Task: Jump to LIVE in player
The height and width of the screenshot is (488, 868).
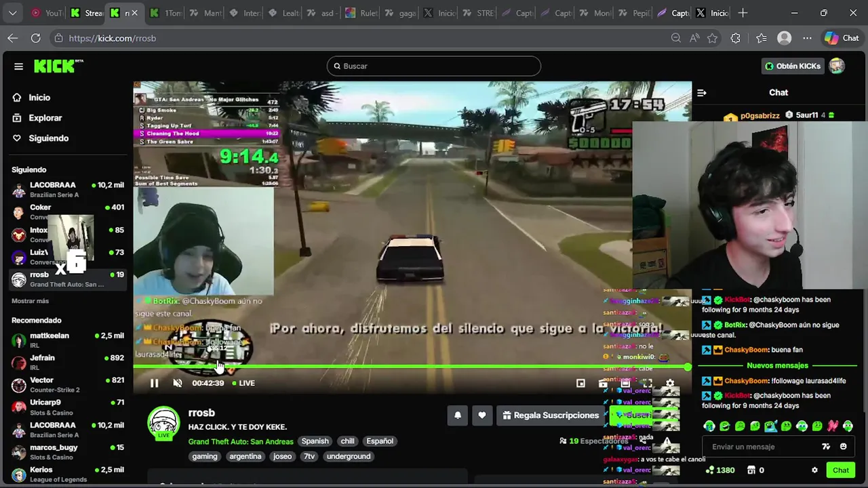Action: click(x=243, y=383)
